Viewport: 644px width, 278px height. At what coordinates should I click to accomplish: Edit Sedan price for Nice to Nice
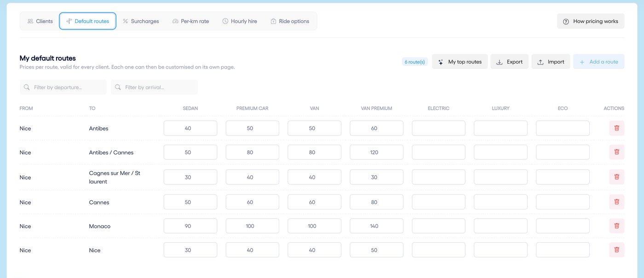tap(190, 250)
